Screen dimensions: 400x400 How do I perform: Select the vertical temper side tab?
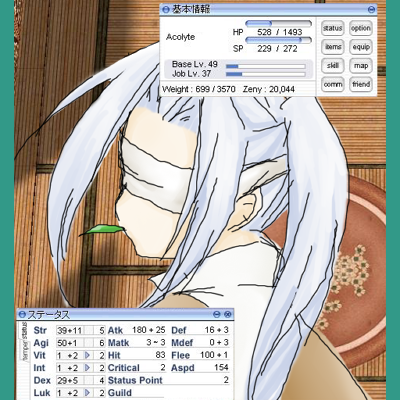tap(25, 350)
